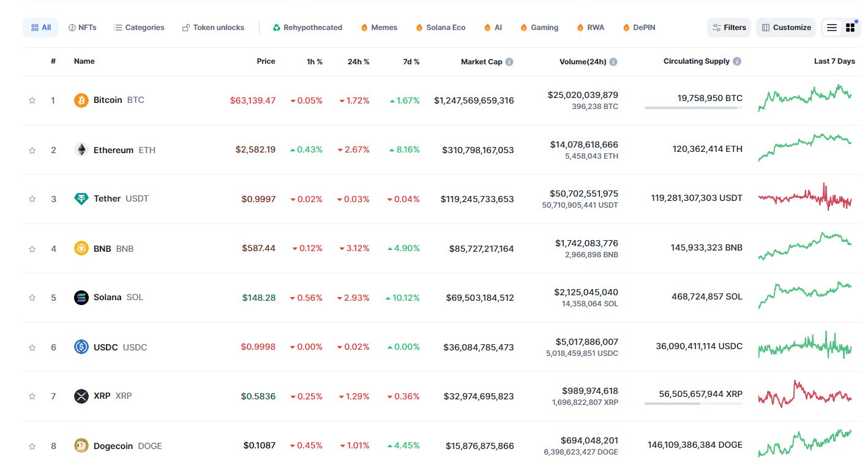The image size is (868, 468).
Task: Star Ethereum to add to watchlist
Action: (32, 150)
